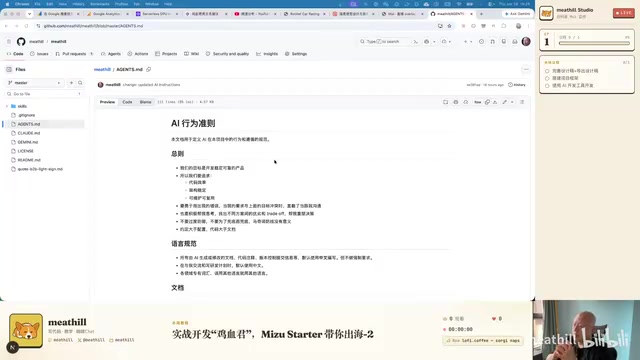The image size is (640, 360).
Task: Open the meathill breadcrumb link
Action: point(102,69)
